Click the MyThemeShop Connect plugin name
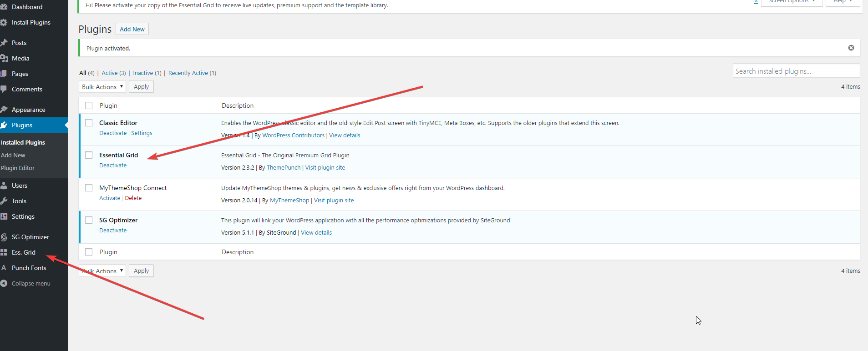 click(x=133, y=188)
